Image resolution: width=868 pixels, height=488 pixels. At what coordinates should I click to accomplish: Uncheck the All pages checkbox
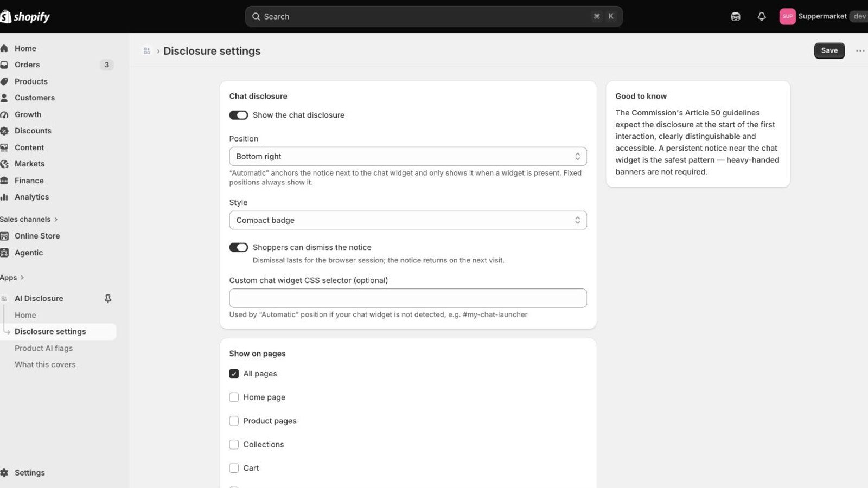(234, 374)
